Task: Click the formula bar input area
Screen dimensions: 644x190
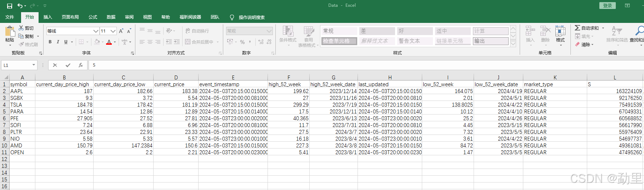Action: 366,65
